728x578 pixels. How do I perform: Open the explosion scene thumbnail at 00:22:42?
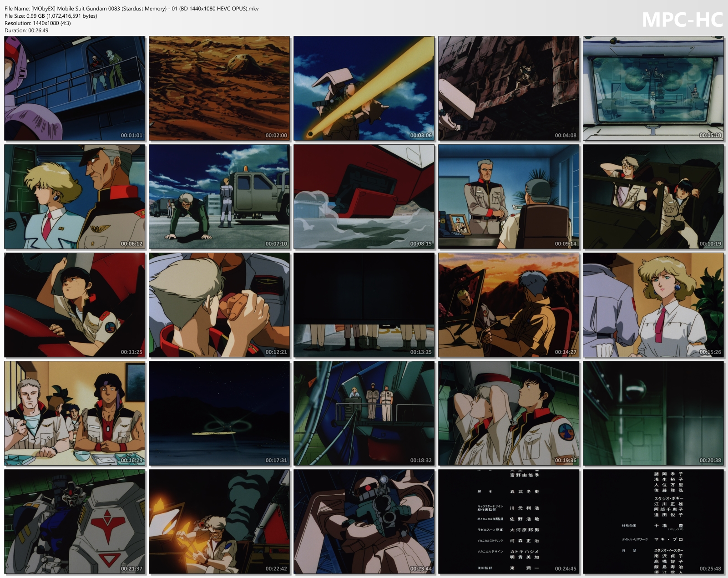pyautogui.click(x=219, y=522)
